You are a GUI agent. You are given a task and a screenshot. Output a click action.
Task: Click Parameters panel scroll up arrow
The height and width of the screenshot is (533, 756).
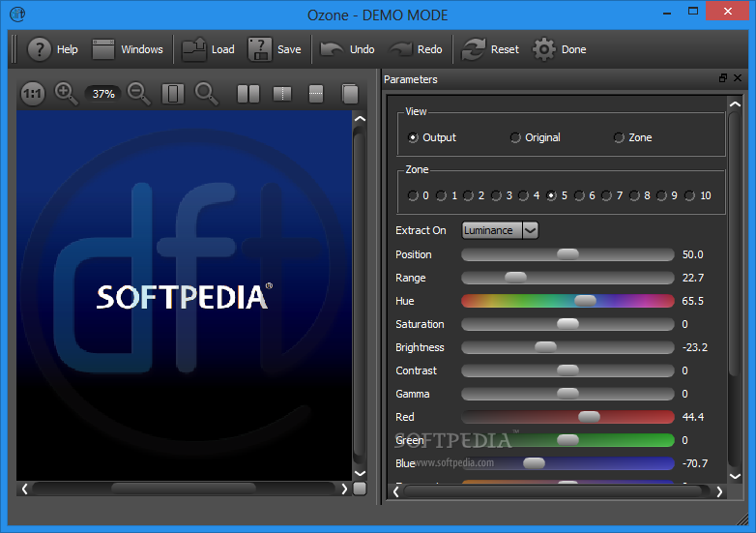click(x=735, y=104)
